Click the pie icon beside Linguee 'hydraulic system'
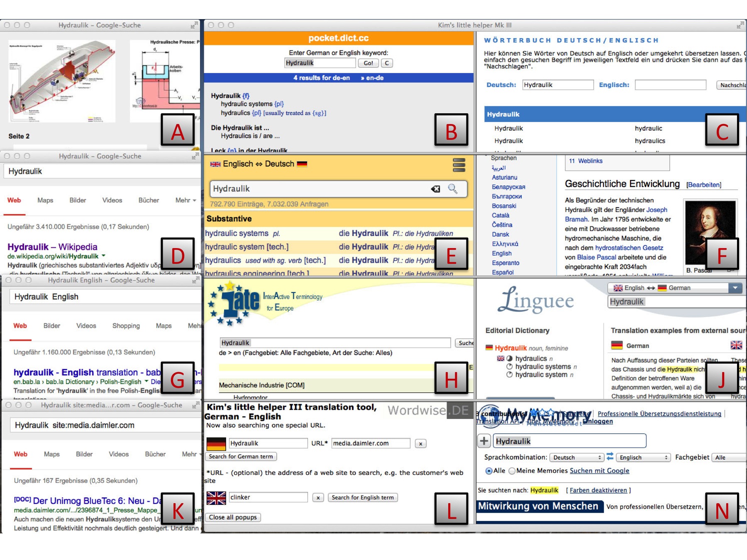This screenshot has width=747, height=560. [x=509, y=375]
